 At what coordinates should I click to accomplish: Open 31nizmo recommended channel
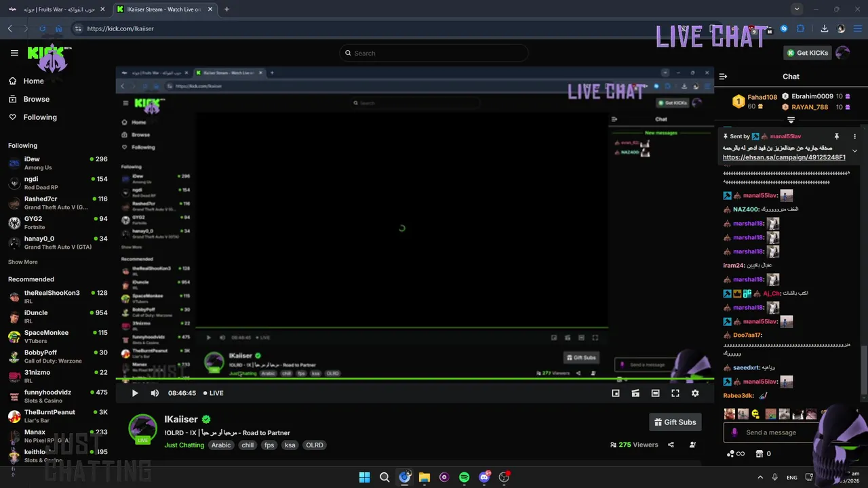click(x=58, y=376)
